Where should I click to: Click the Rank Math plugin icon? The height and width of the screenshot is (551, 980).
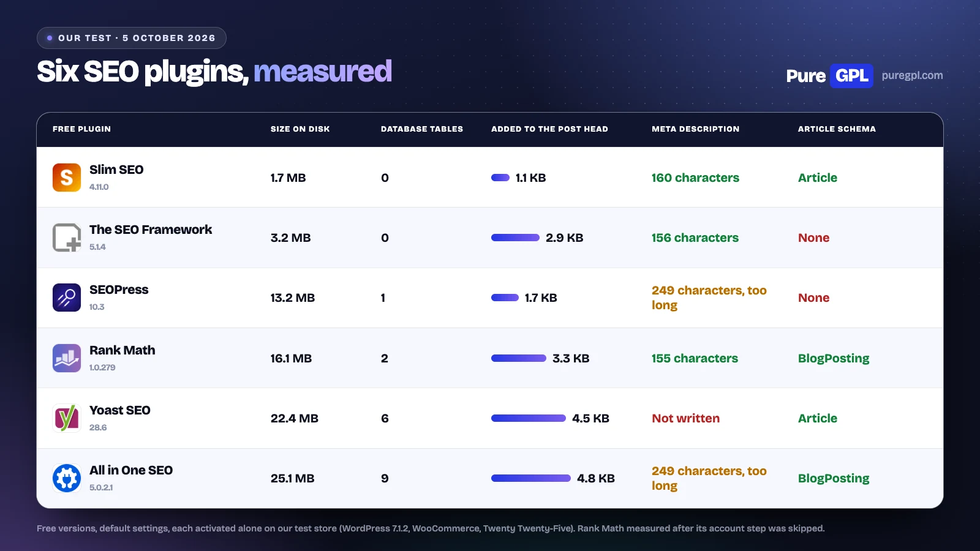[x=67, y=358]
